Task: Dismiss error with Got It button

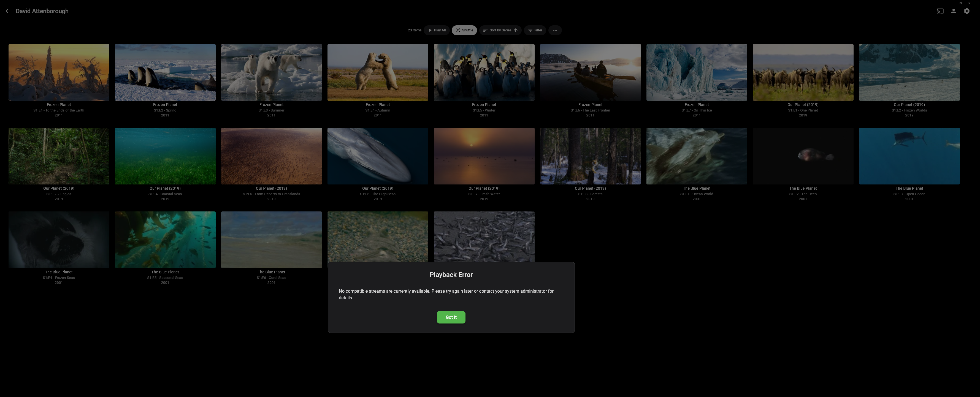Action: 451,317
